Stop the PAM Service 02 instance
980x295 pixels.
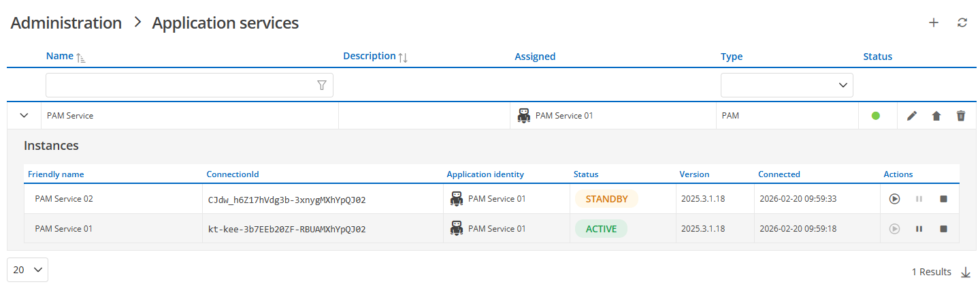pyautogui.click(x=943, y=199)
